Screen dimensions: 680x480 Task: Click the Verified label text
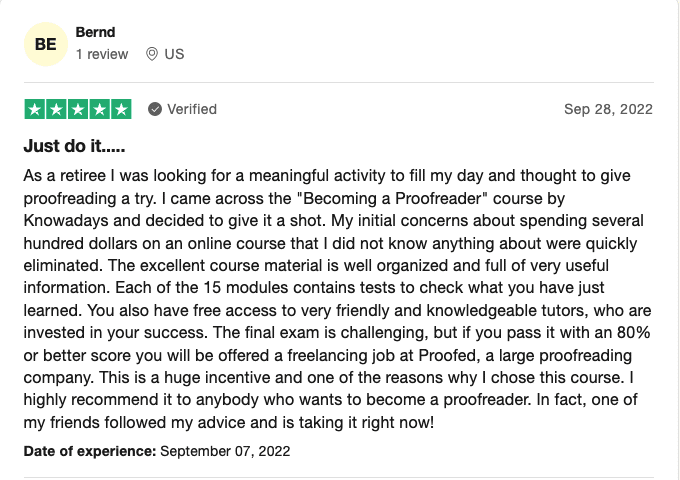tap(192, 109)
